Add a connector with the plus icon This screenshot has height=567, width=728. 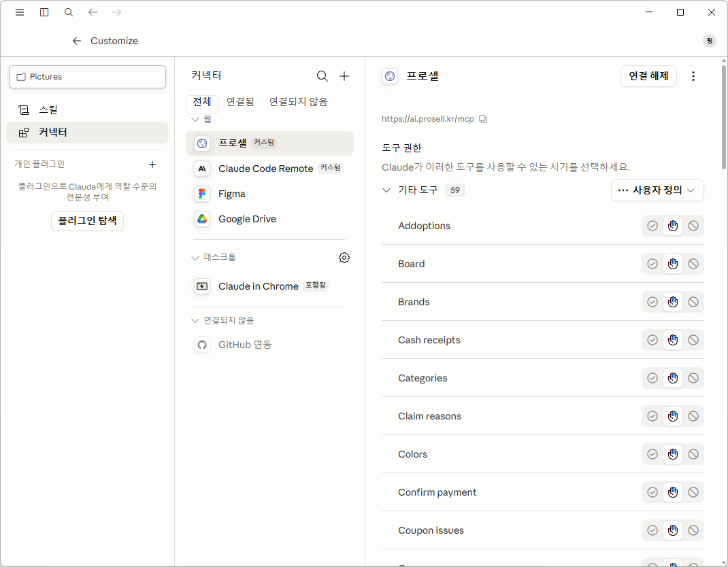344,76
